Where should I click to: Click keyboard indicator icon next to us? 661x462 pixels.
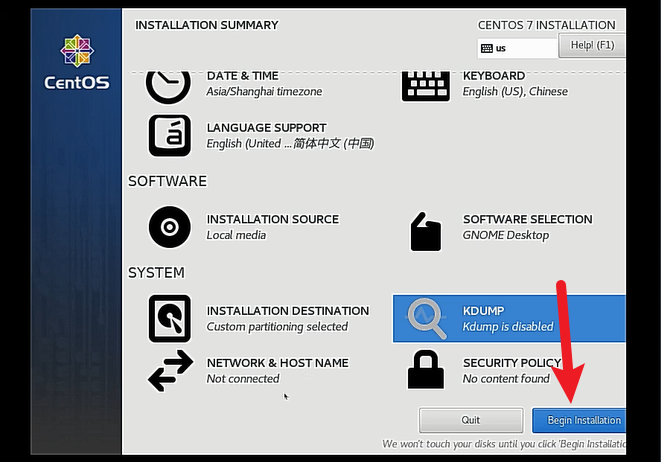[487, 48]
